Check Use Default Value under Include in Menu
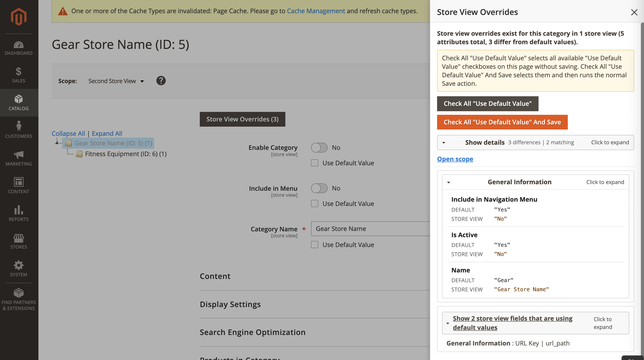 (x=314, y=204)
